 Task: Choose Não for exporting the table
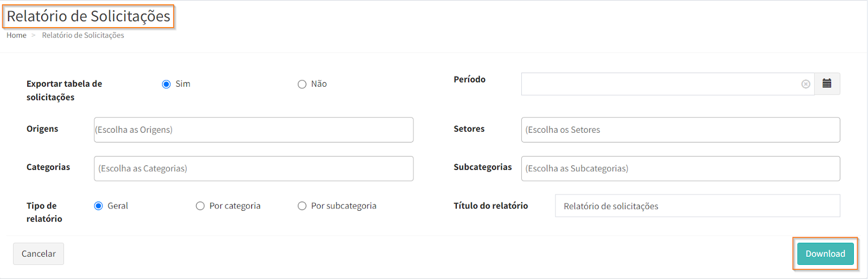302,84
